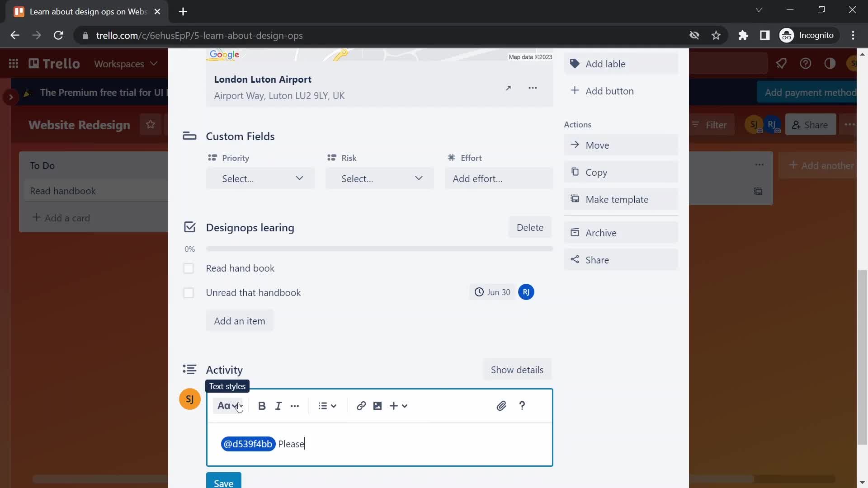Click Add a card in To Do

tap(61, 218)
